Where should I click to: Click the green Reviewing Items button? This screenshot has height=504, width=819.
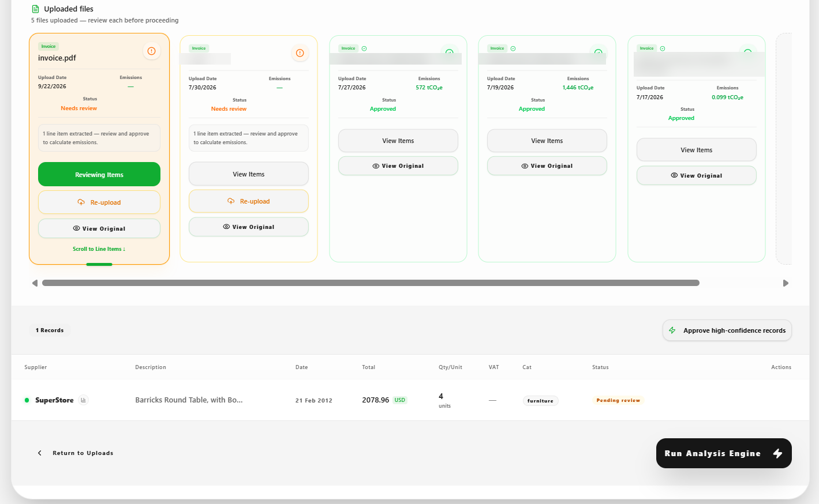pyautogui.click(x=99, y=174)
